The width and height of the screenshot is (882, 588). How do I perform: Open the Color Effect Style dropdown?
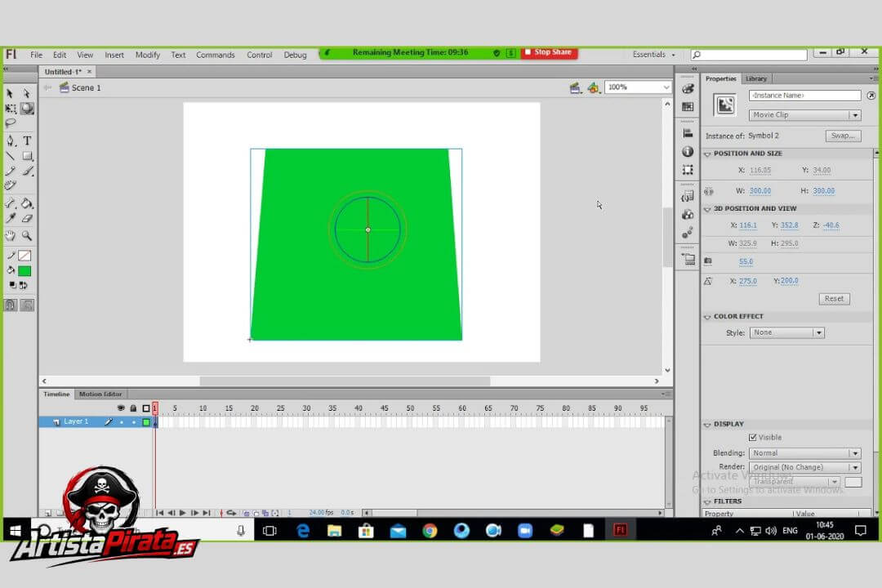[787, 332]
